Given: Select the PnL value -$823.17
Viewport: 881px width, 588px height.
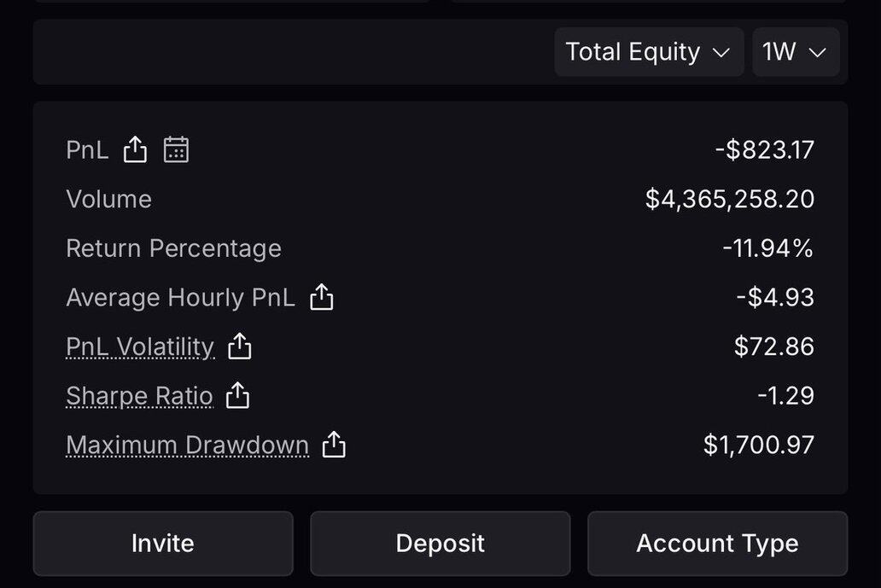Looking at the screenshot, I should tap(765, 150).
